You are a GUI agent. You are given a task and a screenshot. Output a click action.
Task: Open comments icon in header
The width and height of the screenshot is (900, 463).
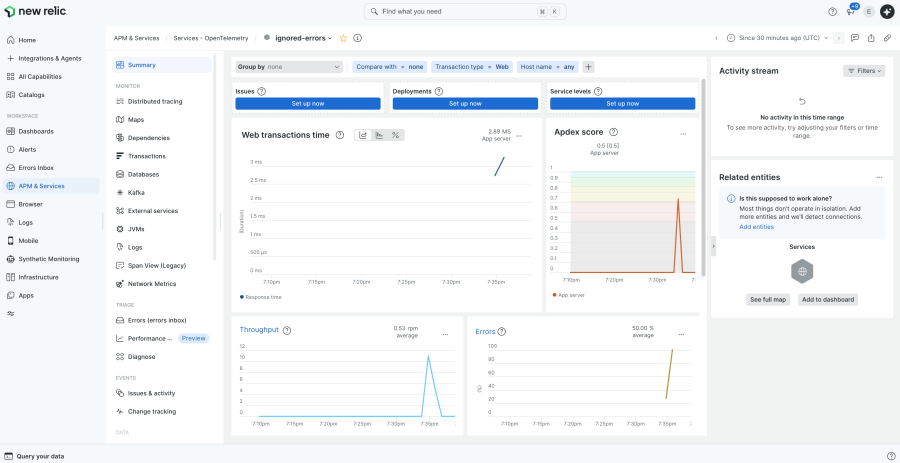(x=855, y=38)
